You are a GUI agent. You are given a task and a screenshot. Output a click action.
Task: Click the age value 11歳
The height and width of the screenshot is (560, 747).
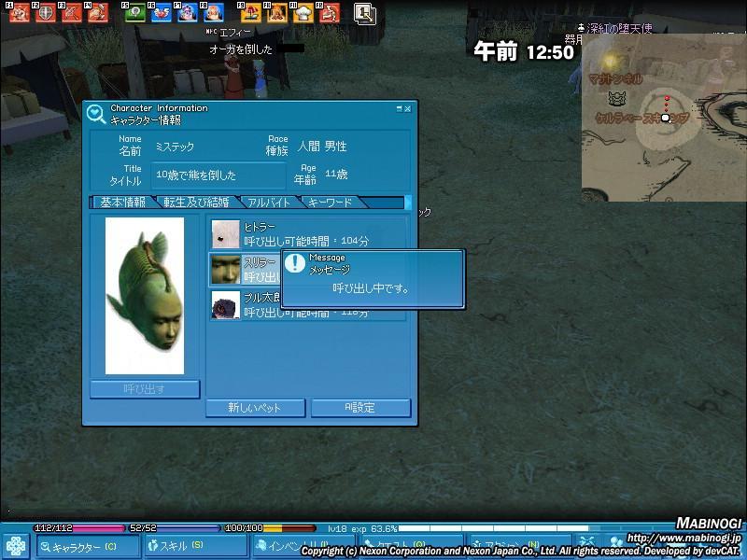(336, 175)
